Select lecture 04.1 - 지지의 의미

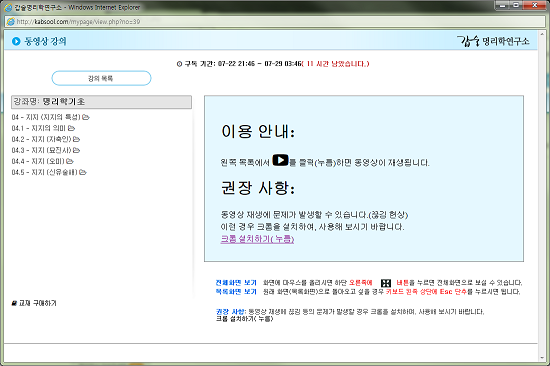tap(39, 128)
